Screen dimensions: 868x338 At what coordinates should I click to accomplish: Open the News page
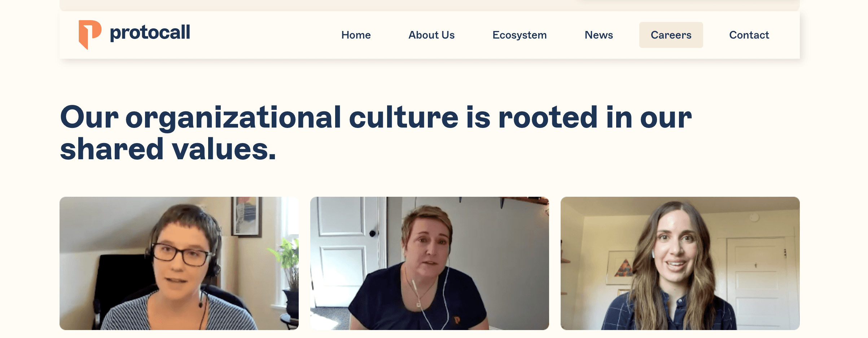click(x=599, y=35)
